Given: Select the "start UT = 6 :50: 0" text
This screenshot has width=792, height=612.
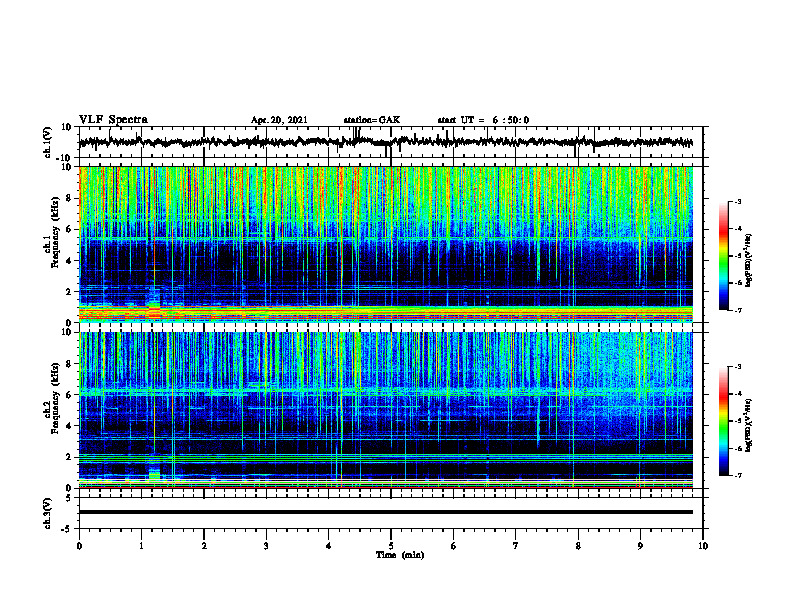Looking at the screenshot, I should [483, 120].
